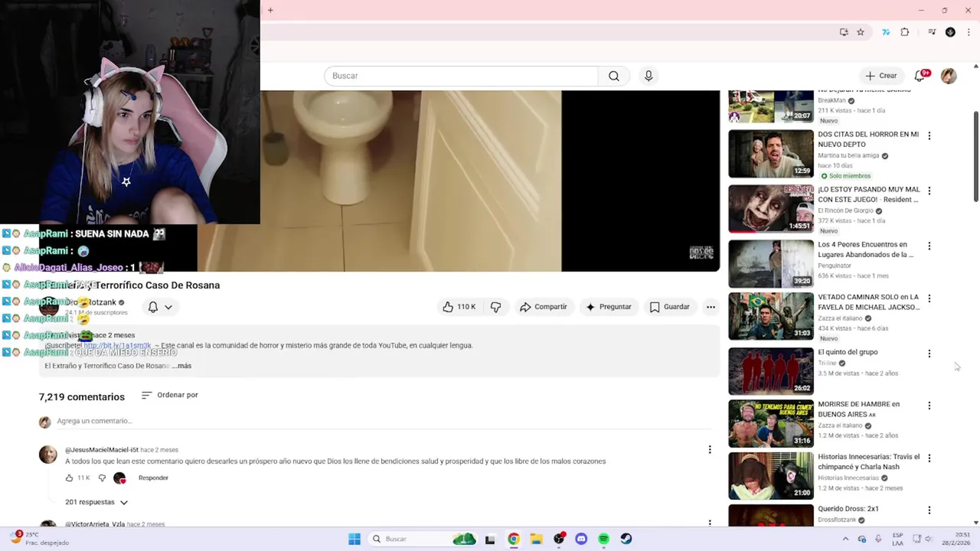Open the YouTube account avatar menu

(x=949, y=76)
